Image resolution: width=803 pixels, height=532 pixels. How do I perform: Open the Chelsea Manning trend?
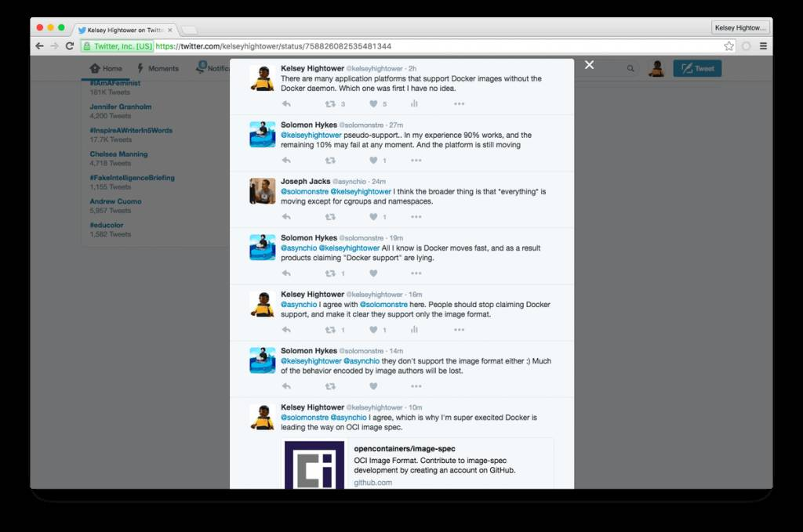119,154
